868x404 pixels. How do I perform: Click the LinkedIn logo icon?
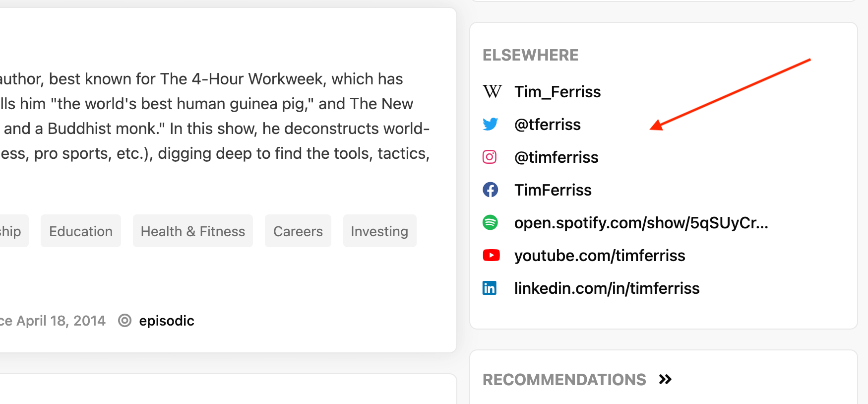tap(490, 288)
